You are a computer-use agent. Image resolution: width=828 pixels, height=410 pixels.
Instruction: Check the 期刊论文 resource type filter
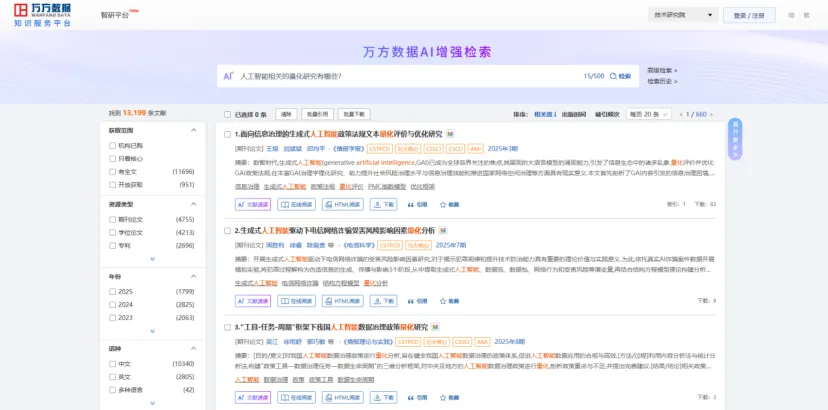tap(112, 218)
